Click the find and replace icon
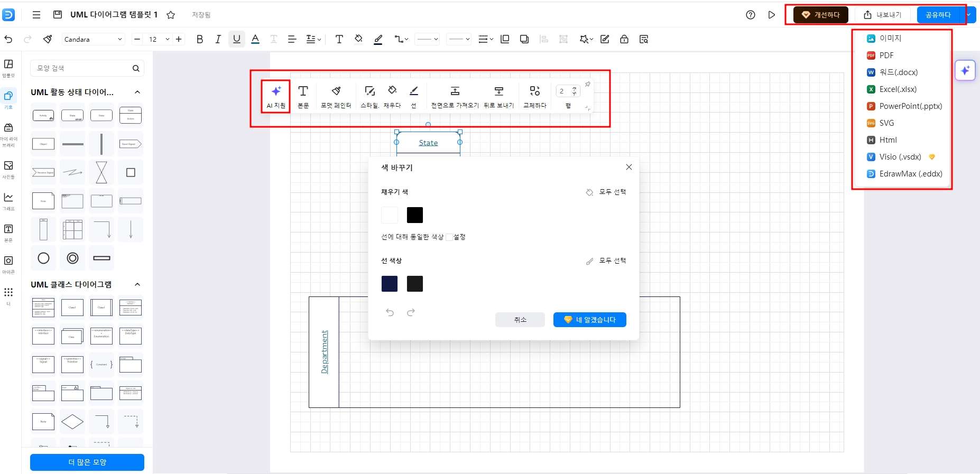Viewport: 980px width, 474px height. click(x=643, y=39)
